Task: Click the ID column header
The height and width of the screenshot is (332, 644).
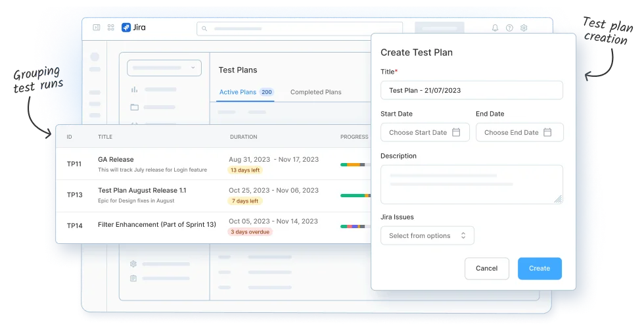Action: (70, 137)
